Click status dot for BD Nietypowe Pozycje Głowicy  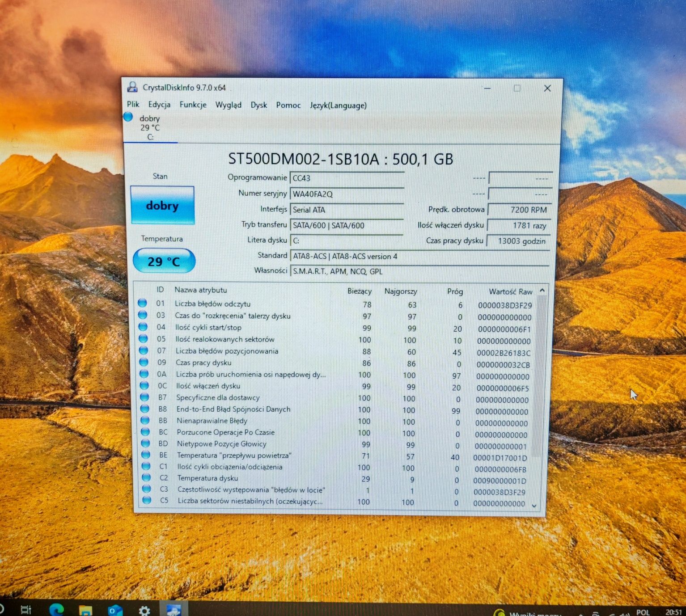tap(145, 443)
